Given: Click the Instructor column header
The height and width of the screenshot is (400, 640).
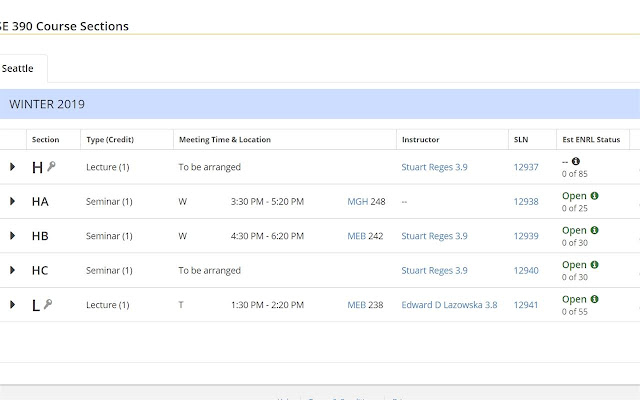Looking at the screenshot, I should [x=420, y=140].
